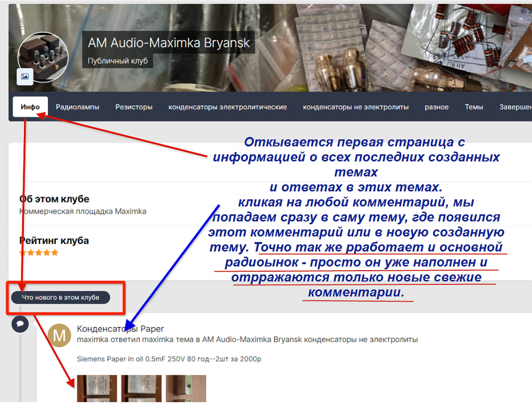Open the Радиолампы tab
The image size is (532, 403).
click(78, 107)
